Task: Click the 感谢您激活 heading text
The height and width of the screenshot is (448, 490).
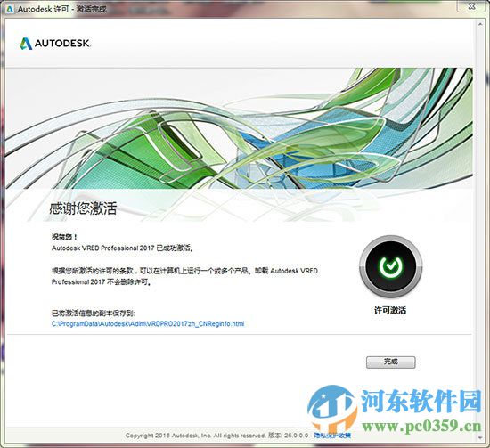Action: (83, 208)
